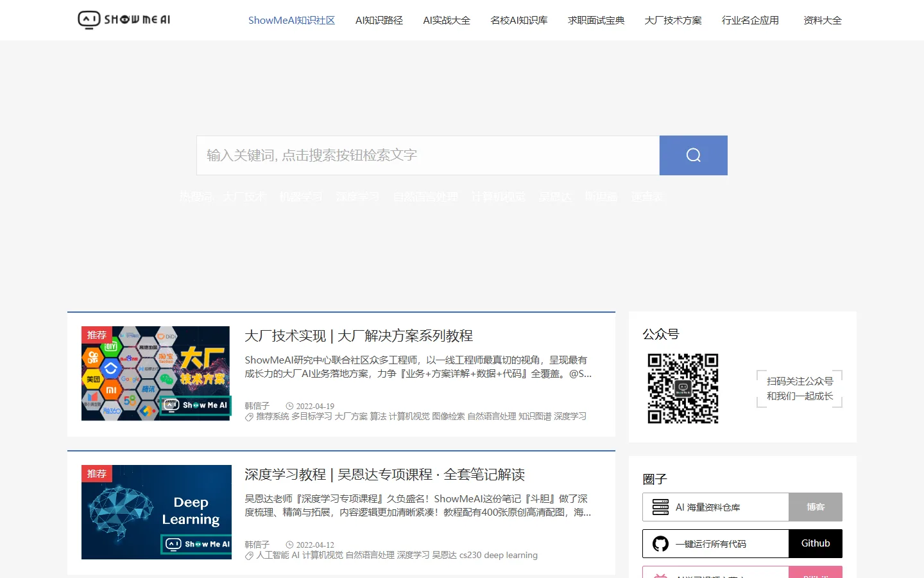The width and height of the screenshot is (924, 578).
Task: Open the AI知识路径 menu
Action: [x=379, y=21]
